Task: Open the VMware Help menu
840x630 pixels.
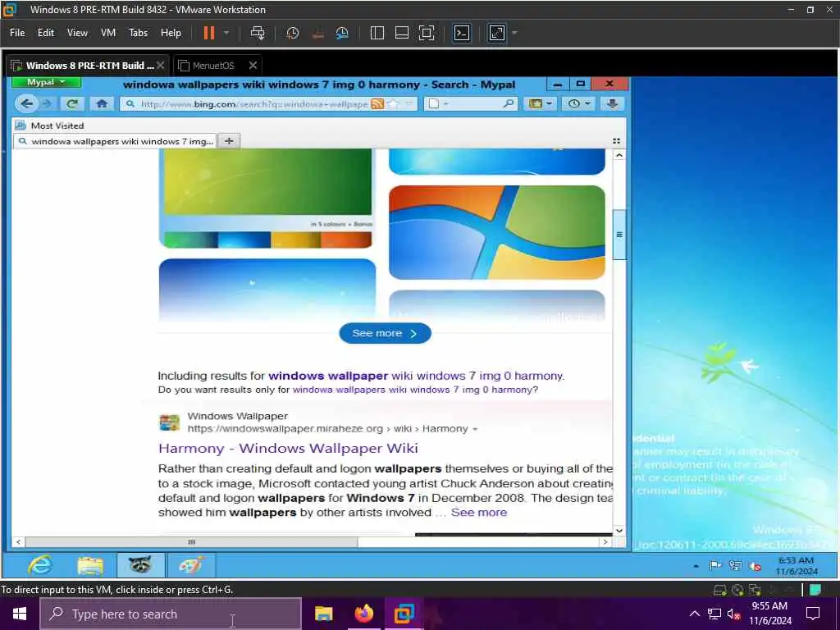Action: (x=171, y=33)
